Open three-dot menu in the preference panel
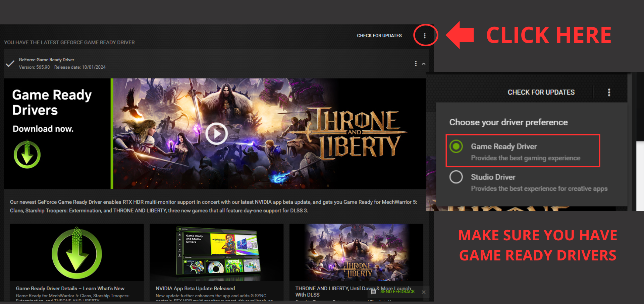644x304 pixels. click(609, 92)
